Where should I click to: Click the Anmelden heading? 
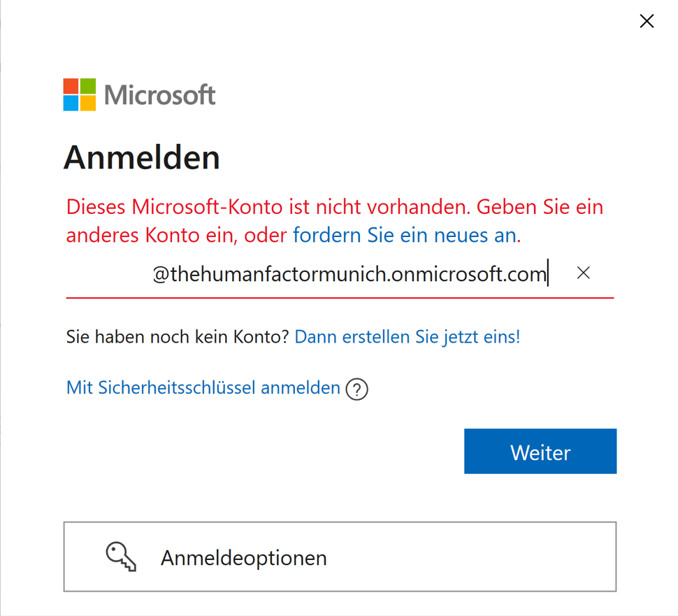[142, 157]
